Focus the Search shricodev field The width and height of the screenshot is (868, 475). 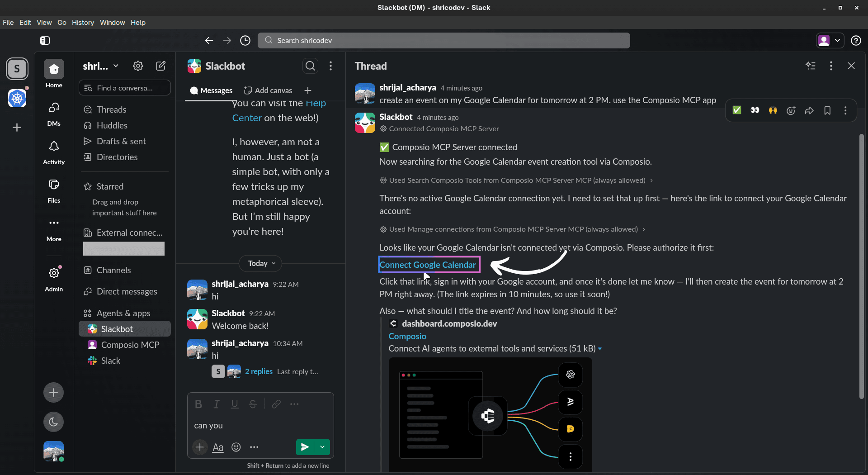tap(444, 41)
